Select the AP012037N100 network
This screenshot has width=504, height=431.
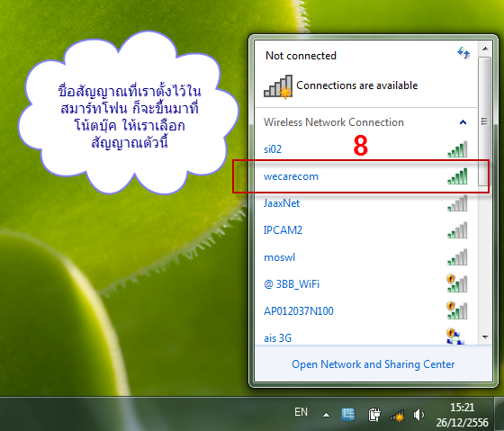coord(365,311)
